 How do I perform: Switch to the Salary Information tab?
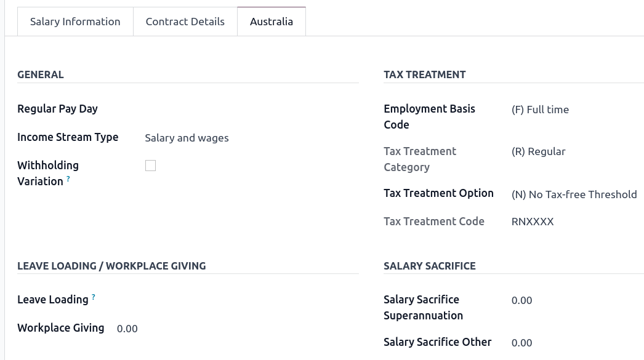pos(75,21)
